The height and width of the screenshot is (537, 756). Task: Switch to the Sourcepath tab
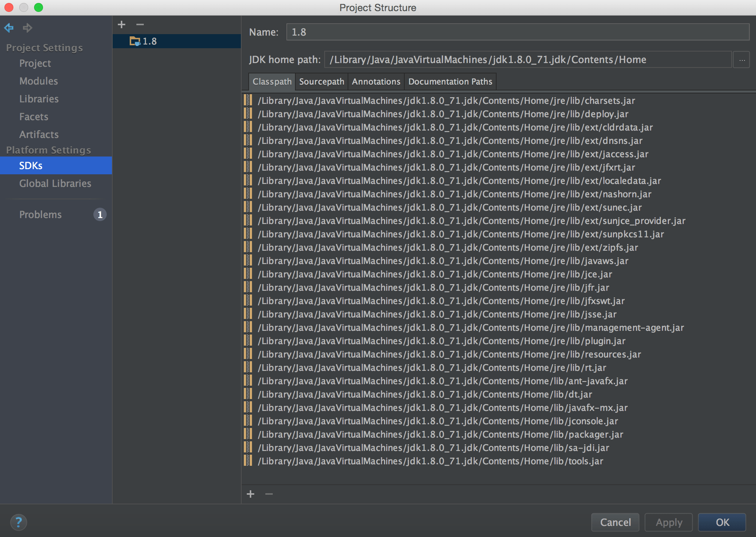[x=321, y=82]
